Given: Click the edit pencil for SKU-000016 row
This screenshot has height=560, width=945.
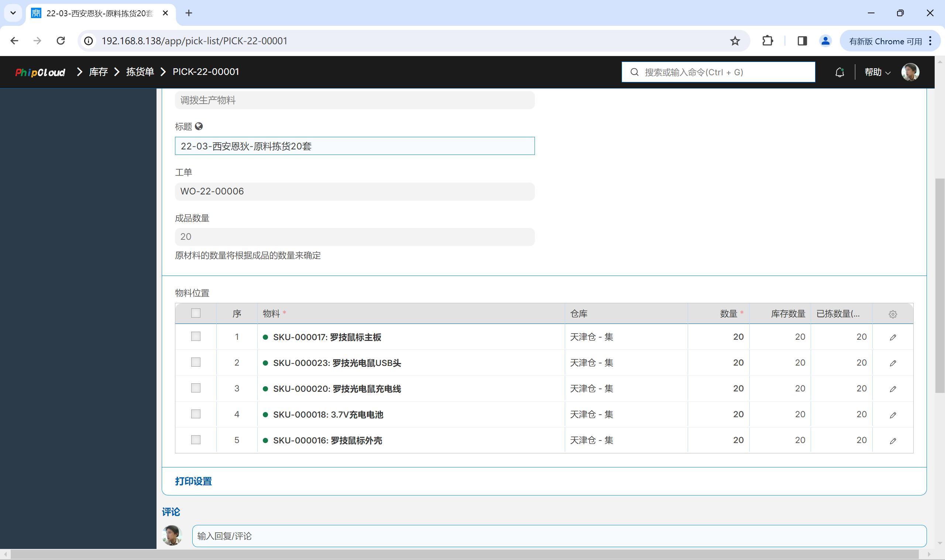Looking at the screenshot, I should click(x=893, y=440).
